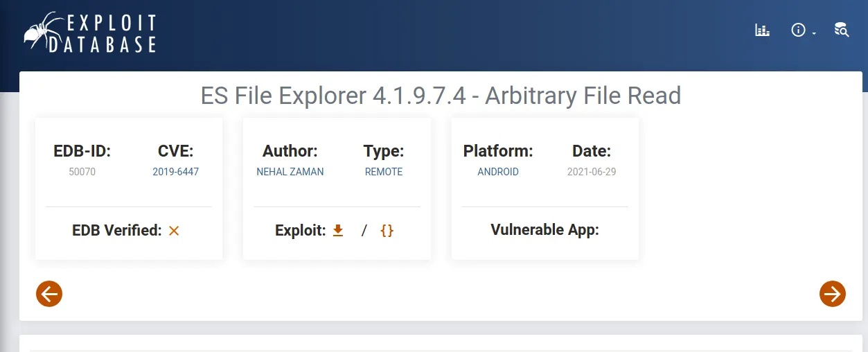Go to previous exploit arrow
The image size is (868, 352).
(49, 294)
